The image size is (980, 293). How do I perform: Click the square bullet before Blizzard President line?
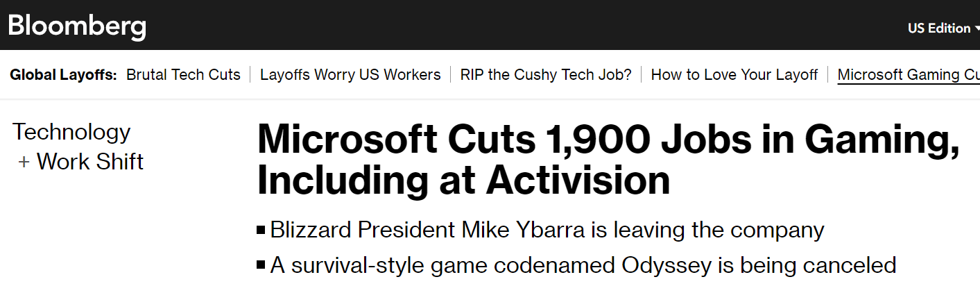[261, 230]
